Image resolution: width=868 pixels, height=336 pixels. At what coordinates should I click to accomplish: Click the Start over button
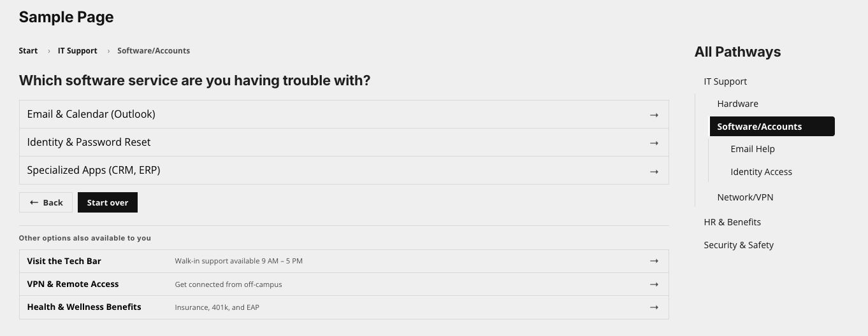point(108,202)
